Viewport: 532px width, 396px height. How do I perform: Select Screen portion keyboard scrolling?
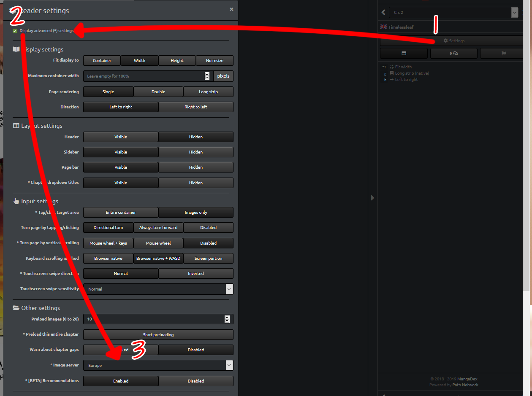tap(208, 258)
